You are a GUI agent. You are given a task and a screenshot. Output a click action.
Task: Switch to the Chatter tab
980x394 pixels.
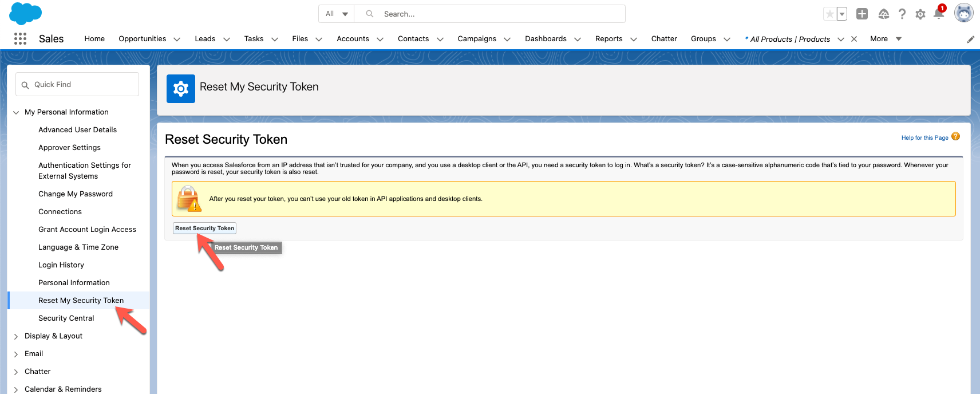coord(663,39)
